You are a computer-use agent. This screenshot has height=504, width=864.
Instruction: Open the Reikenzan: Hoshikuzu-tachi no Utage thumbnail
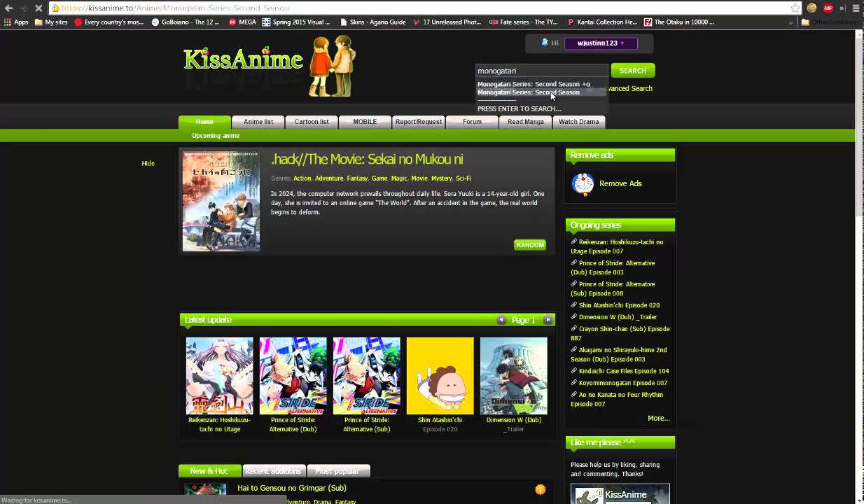click(219, 376)
